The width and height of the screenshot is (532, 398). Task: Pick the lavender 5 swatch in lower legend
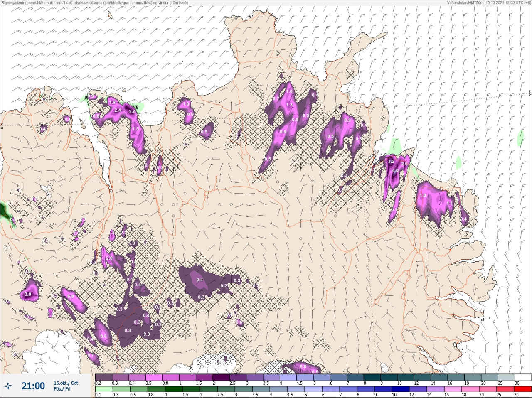pos(313,389)
